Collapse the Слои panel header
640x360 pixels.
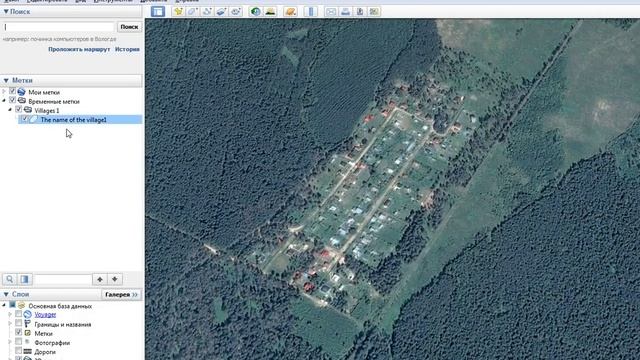tap(6, 294)
